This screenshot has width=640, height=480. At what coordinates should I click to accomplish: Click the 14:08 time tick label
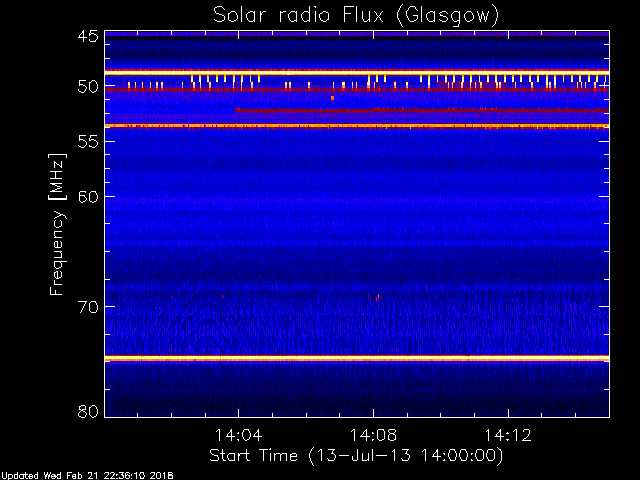pos(373,435)
